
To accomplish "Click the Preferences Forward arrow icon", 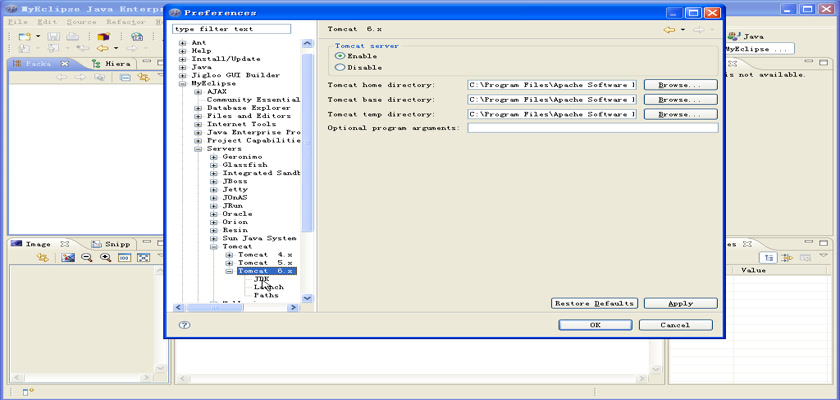I will point(698,29).
